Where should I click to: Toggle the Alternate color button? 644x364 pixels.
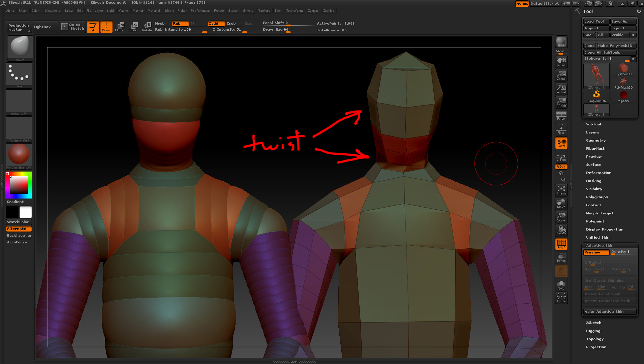click(19, 229)
